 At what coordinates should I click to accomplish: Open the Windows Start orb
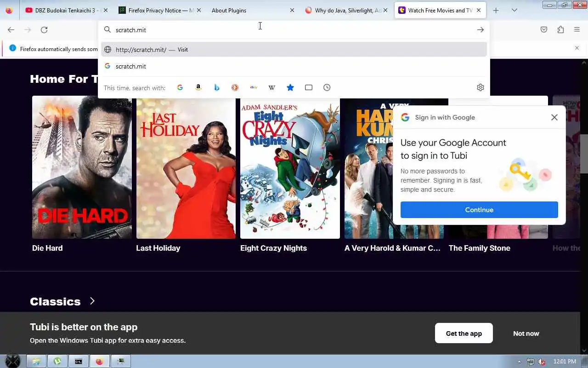click(x=13, y=361)
